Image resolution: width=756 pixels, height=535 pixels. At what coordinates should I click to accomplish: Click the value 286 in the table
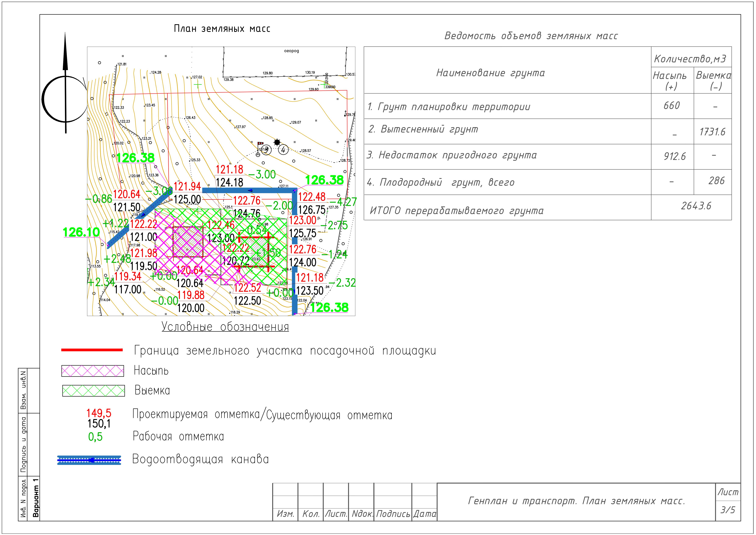click(717, 181)
